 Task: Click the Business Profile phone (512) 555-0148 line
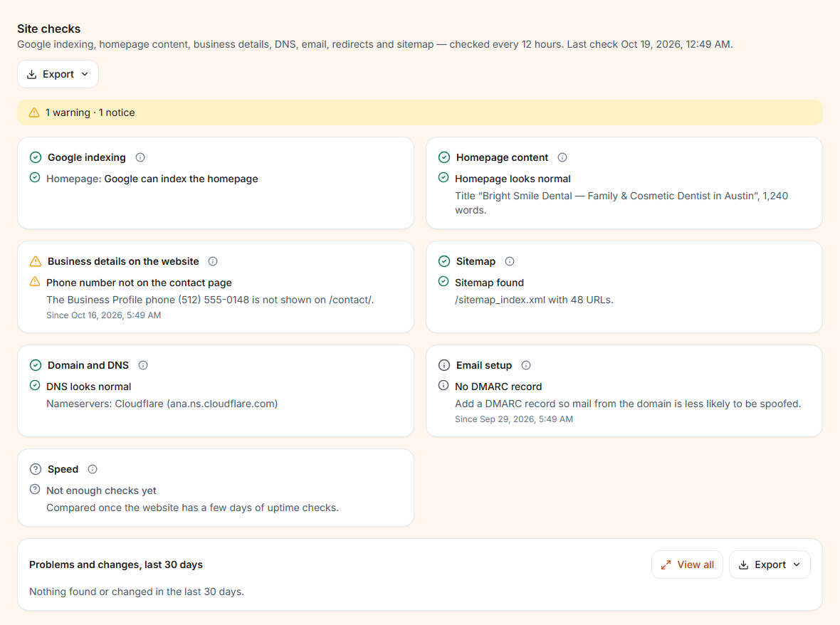click(210, 300)
